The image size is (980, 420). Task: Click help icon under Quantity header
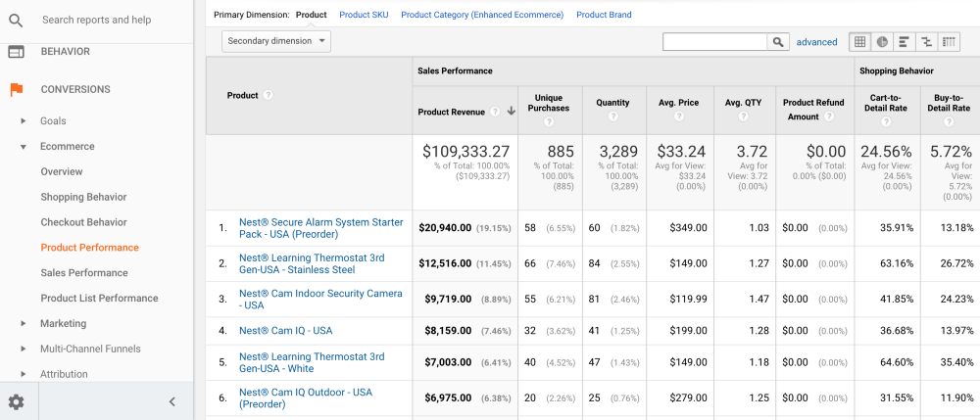[613, 117]
